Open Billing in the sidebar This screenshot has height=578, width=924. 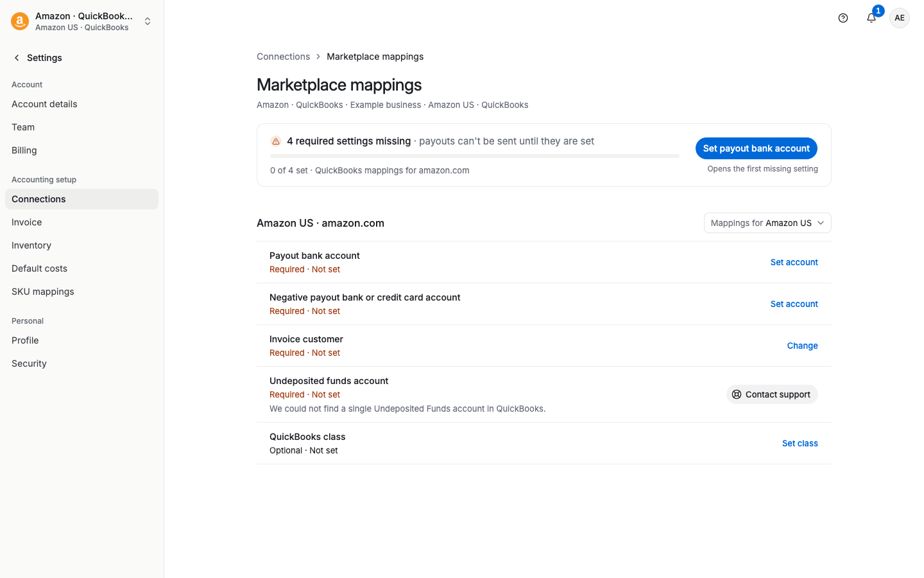pos(81,150)
